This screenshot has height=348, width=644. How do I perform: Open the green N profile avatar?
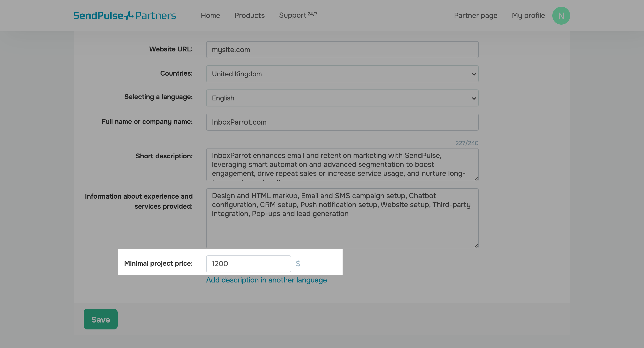pyautogui.click(x=561, y=15)
